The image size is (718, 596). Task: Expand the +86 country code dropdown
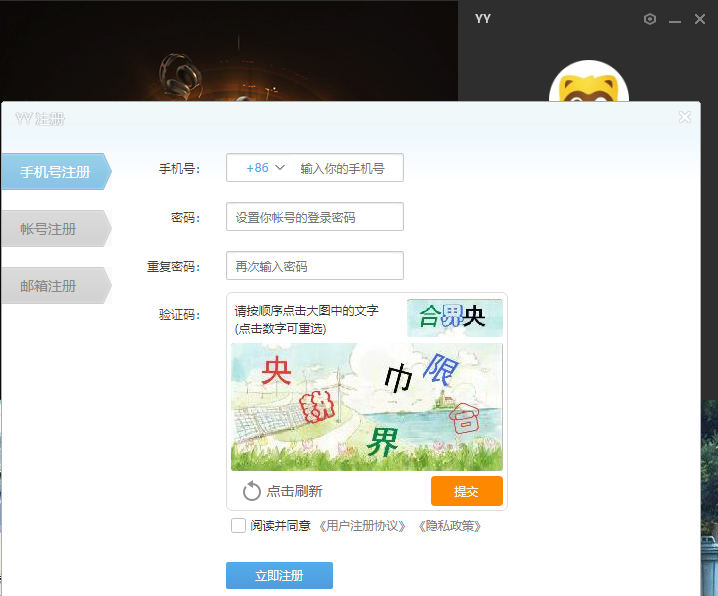click(x=267, y=168)
